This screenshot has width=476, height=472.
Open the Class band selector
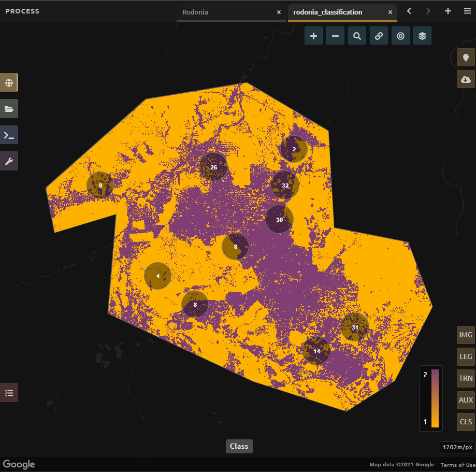point(239,446)
